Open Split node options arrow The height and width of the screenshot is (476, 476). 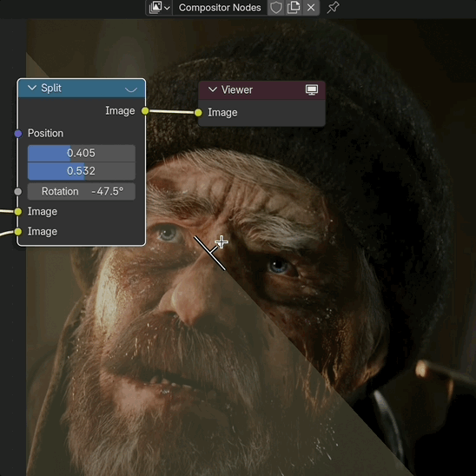coord(131,89)
